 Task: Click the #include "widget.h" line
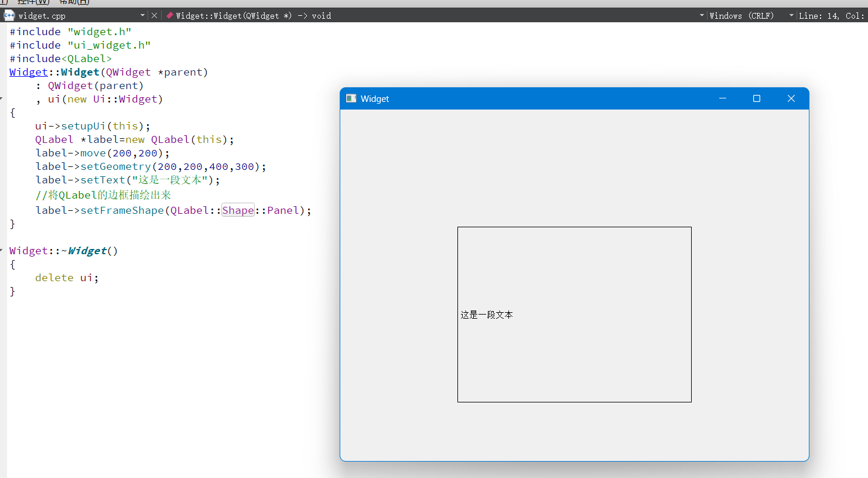(70, 32)
